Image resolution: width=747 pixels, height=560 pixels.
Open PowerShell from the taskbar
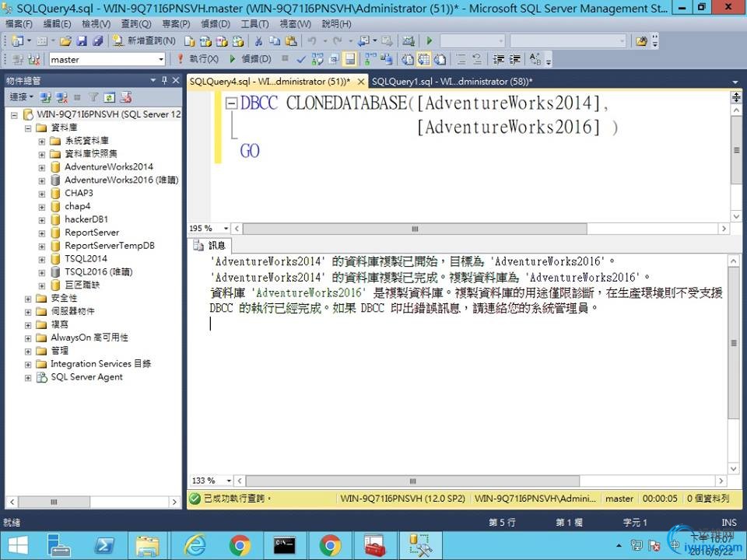tap(104, 544)
